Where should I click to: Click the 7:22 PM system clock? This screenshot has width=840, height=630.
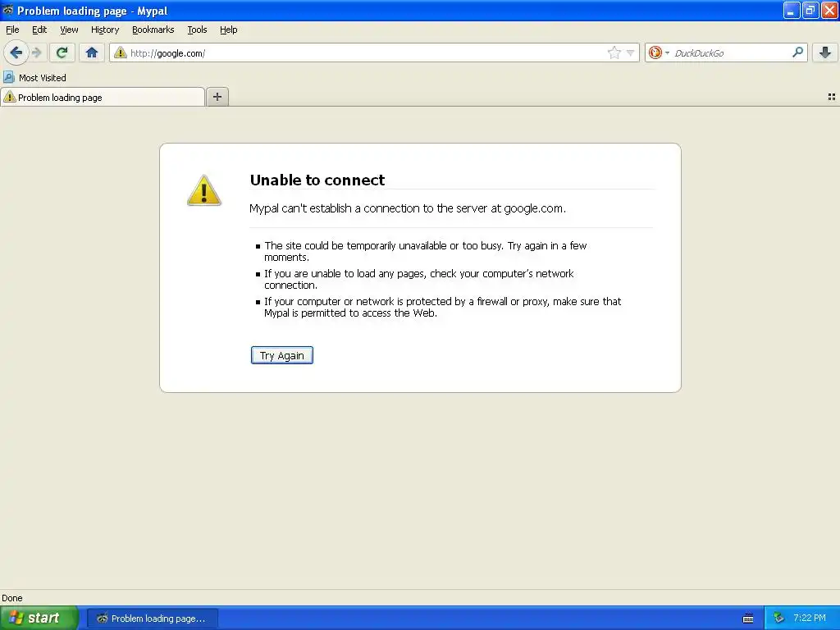[810, 618]
